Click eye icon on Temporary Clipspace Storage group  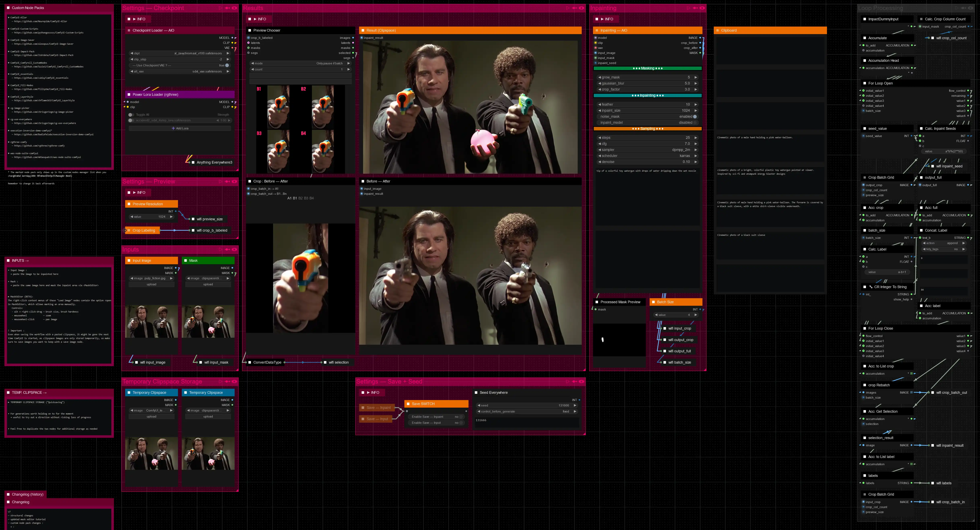(x=234, y=381)
